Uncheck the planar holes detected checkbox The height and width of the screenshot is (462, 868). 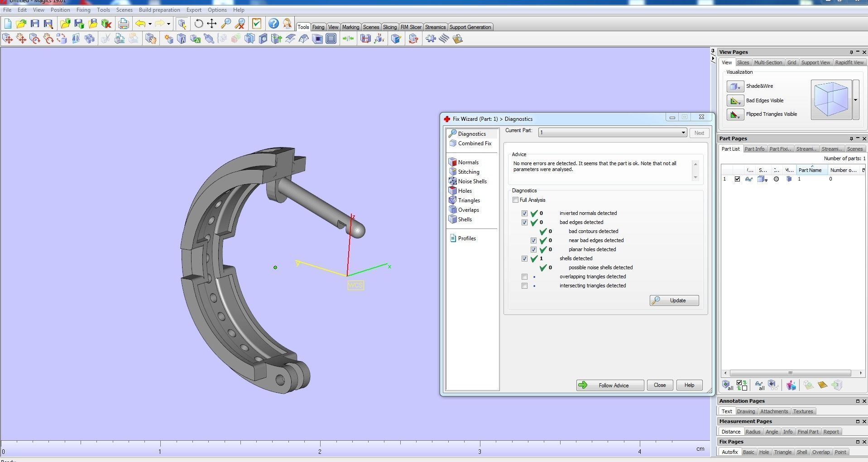click(533, 249)
